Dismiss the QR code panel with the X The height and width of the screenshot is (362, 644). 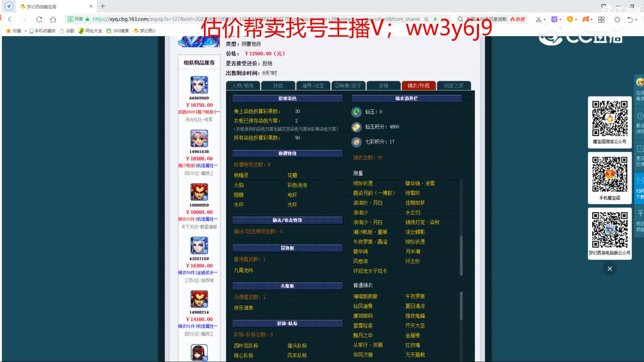point(610,269)
